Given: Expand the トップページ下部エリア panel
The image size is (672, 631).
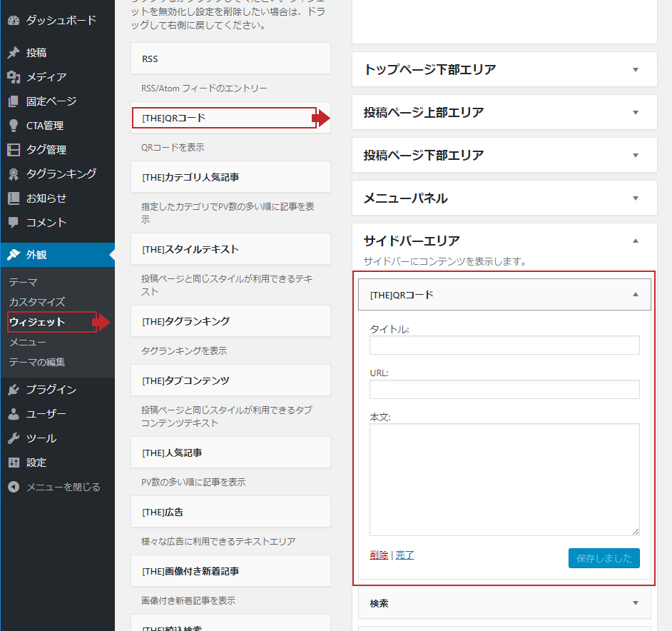Looking at the screenshot, I should click(x=635, y=69).
